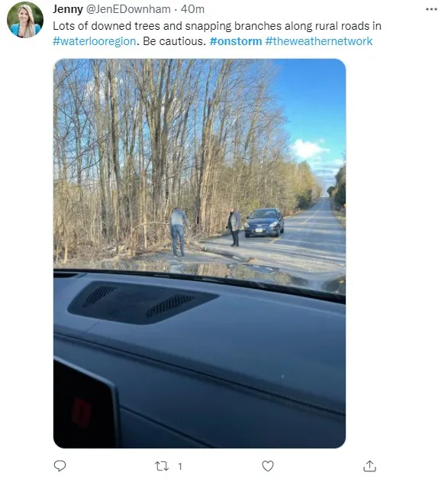Follow the #waterlooregion hashtag link
Viewport: 448px width, 482px height.
pyautogui.click(x=95, y=41)
